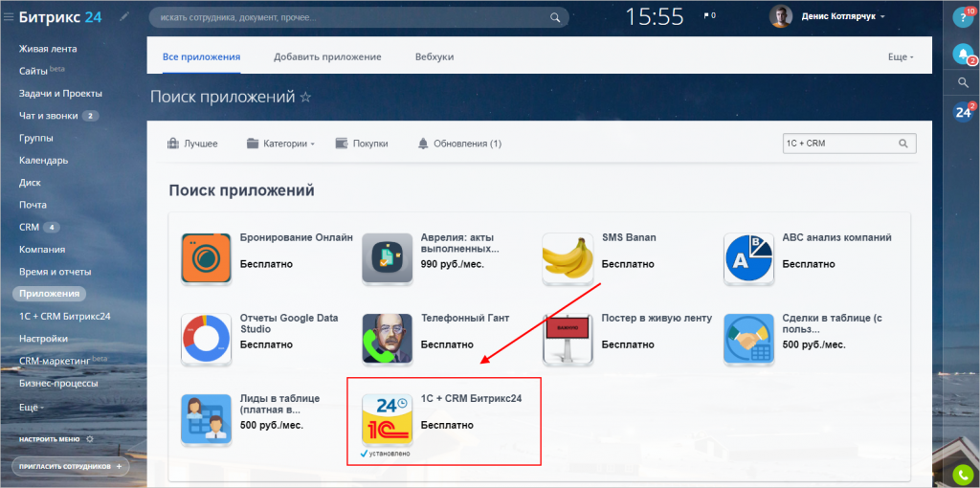Viewport: 980px width, 488px height.
Task: Open Компания in sidebar
Action: point(42,250)
